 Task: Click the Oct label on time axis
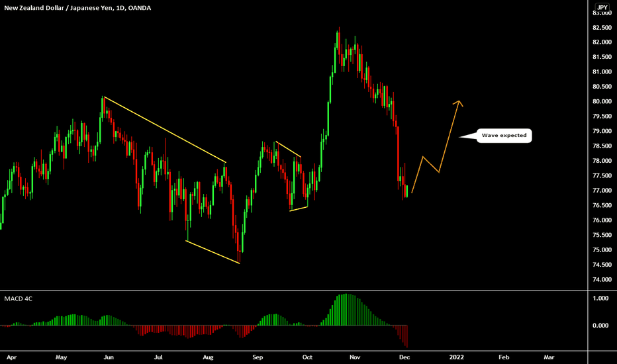coord(307,357)
